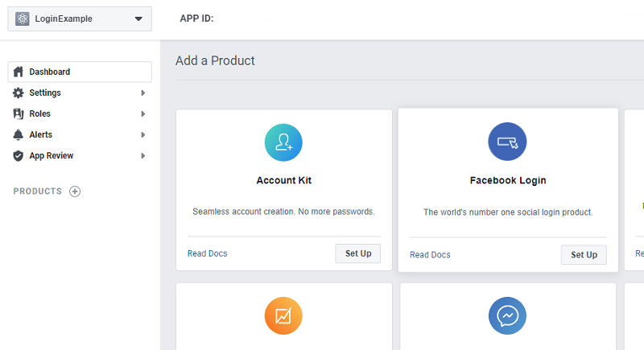644x350 pixels.
Task: Add a product with the plus icon
Action: coord(75,191)
